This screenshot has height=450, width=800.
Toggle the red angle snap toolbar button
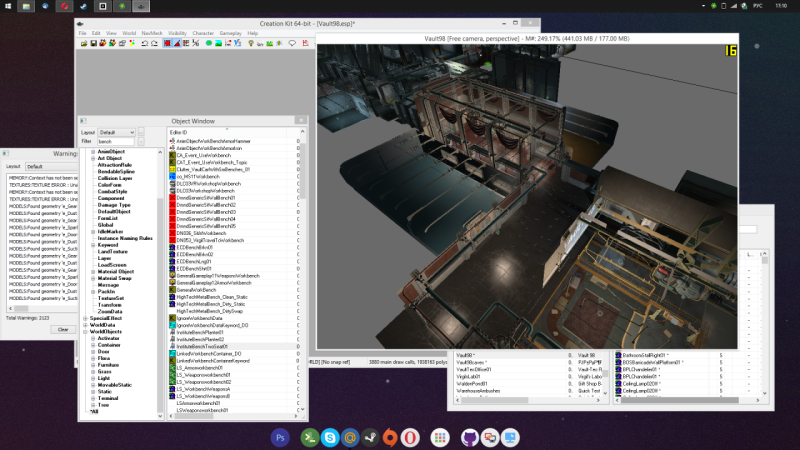pos(177,43)
